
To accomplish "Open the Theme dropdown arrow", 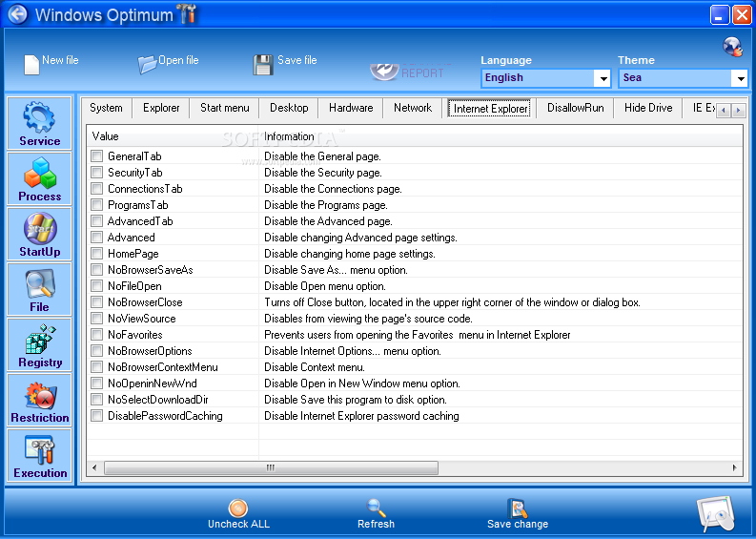I will [x=740, y=78].
